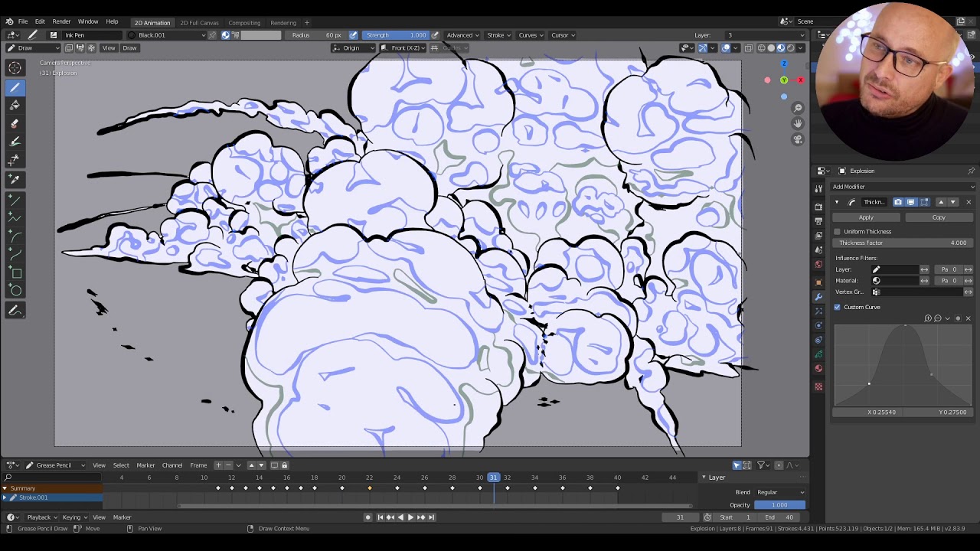Move Thickness modifier up
This screenshot has width=980, height=551.
[940, 202]
